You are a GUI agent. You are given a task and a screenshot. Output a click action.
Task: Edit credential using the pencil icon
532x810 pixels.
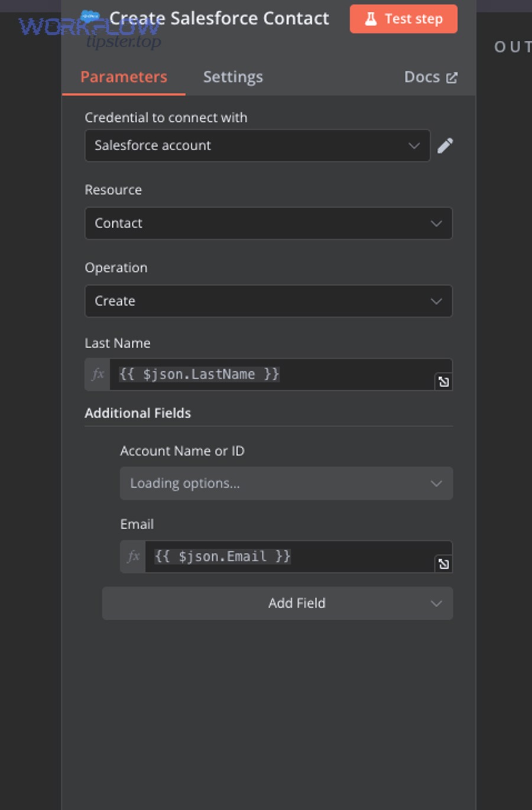pyautogui.click(x=445, y=145)
